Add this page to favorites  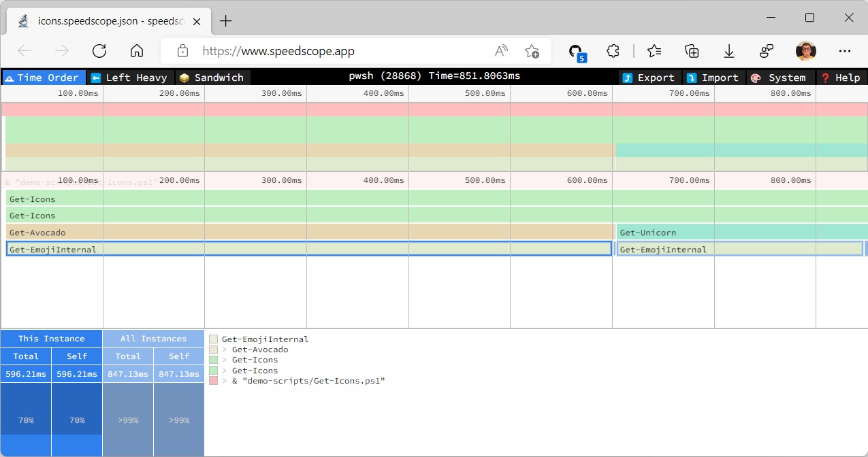pyautogui.click(x=532, y=51)
